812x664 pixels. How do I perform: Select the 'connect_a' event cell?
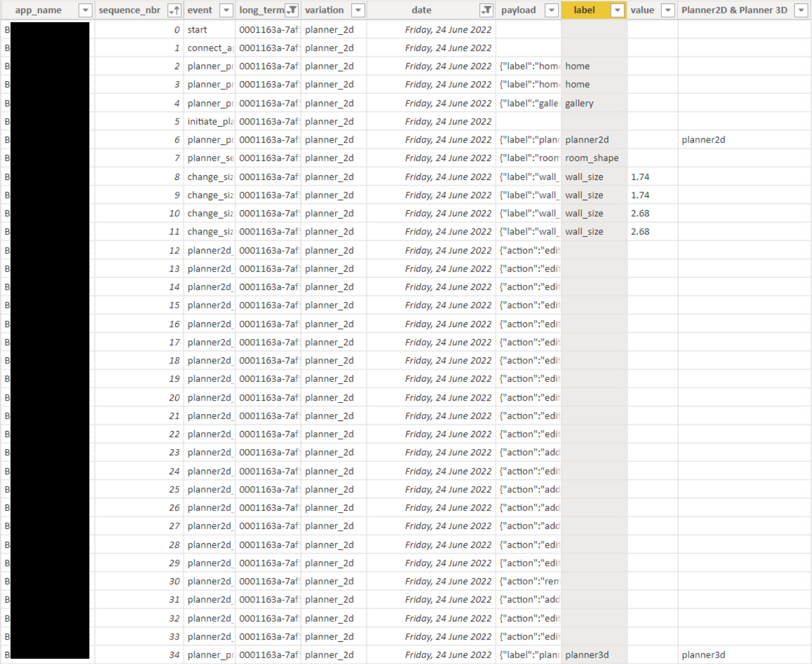point(210,48)
